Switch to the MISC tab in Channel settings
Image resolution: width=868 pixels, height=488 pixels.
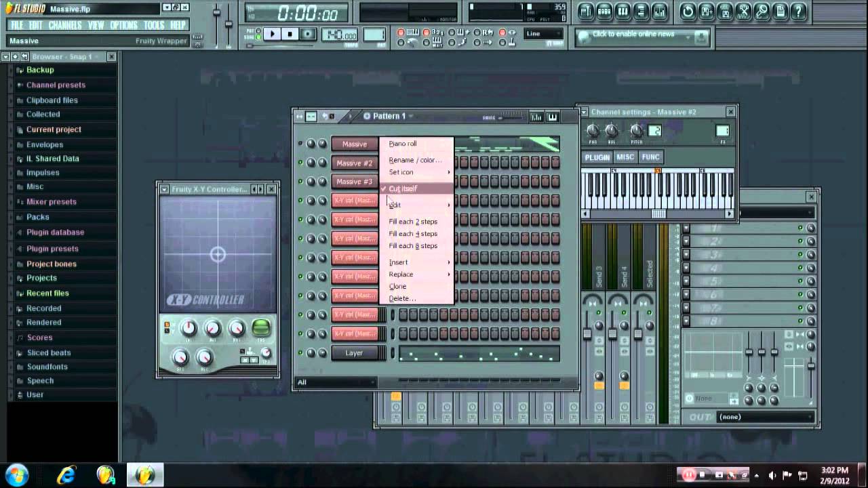tap(625, 157)
